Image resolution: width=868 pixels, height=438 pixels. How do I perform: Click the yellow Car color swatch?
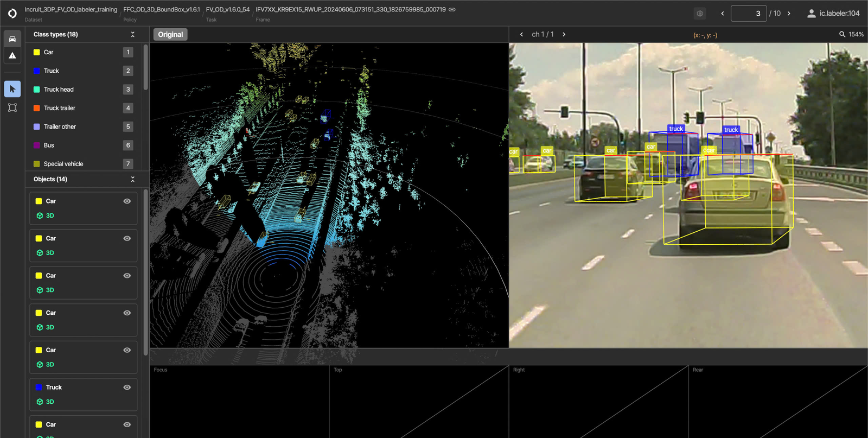click(37, 53)
